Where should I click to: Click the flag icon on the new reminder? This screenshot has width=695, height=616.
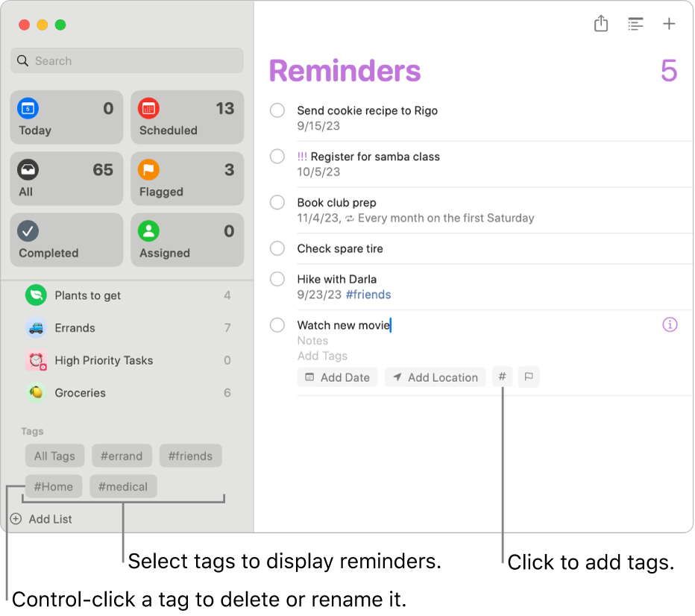pyautogui.click(x=529, y=377)
